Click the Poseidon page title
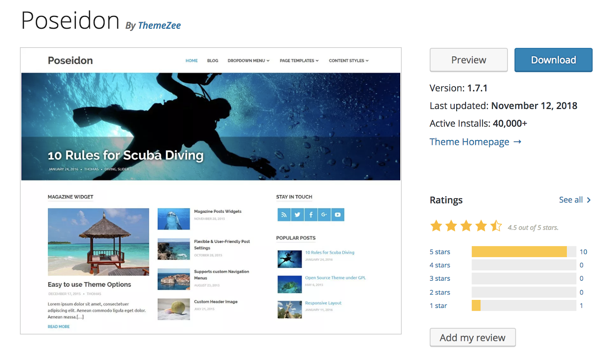The width and height of the screenshot is (614, 364). tap(70, 20)
